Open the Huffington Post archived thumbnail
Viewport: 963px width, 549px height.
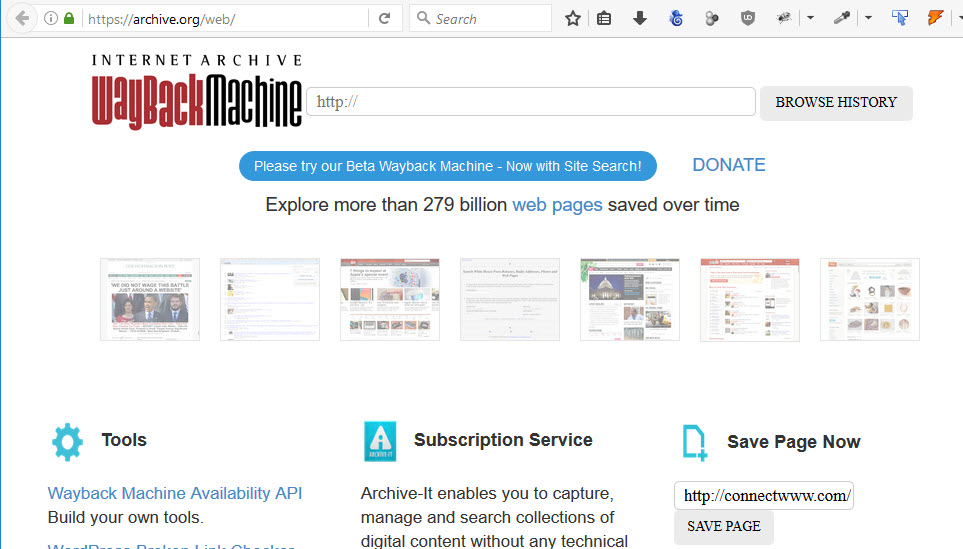point(150,299)
